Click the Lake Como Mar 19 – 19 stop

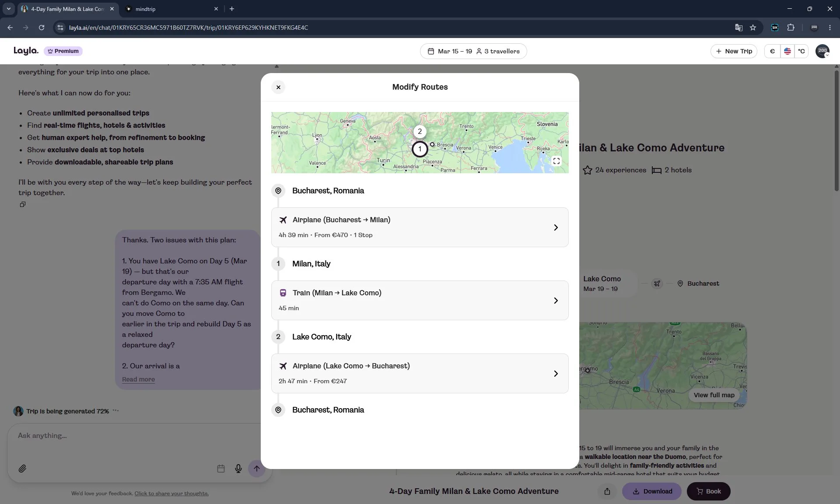(x=606, y=283)
